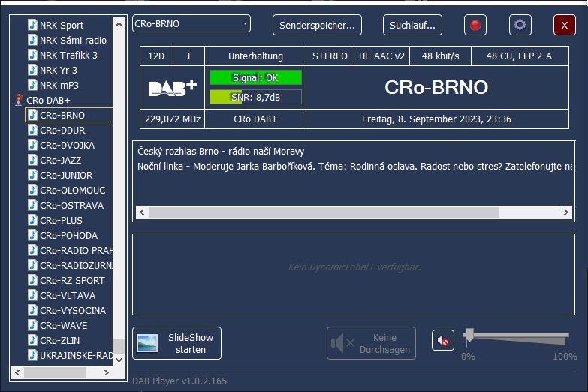Select CRo-VLTAVA station
This screenshot has width=588, height=392.
[x=68, y=295]
